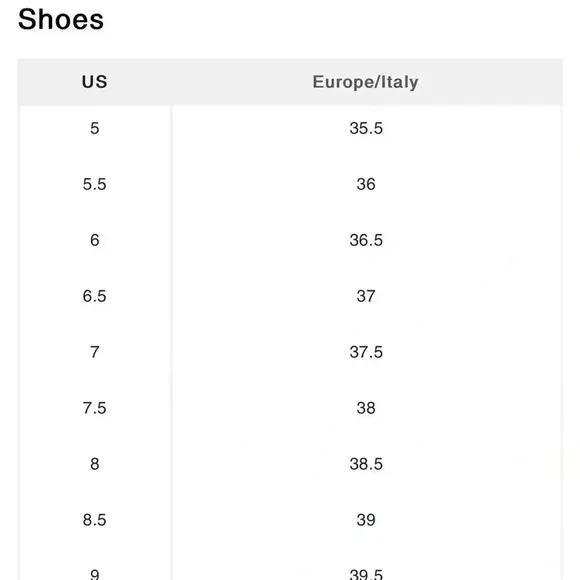The image size is (580, 580).
Task: Click Europe size 36 cell
Action: pos(366,184)
